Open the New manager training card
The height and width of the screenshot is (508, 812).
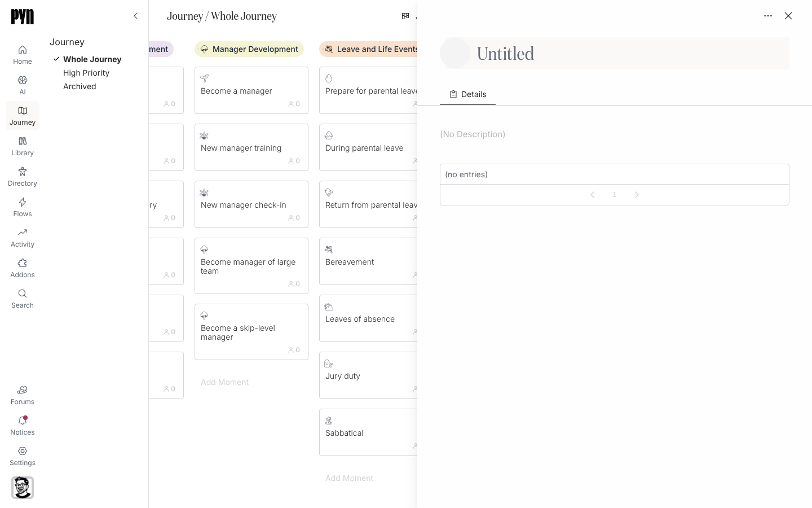coord(251,147)
